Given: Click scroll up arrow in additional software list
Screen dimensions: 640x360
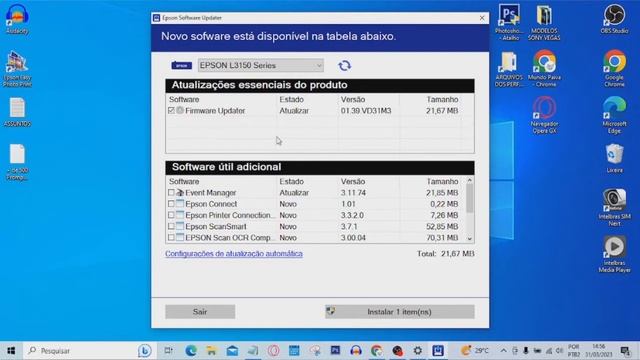Looking at the screenshot, I should tap(470, 180).
